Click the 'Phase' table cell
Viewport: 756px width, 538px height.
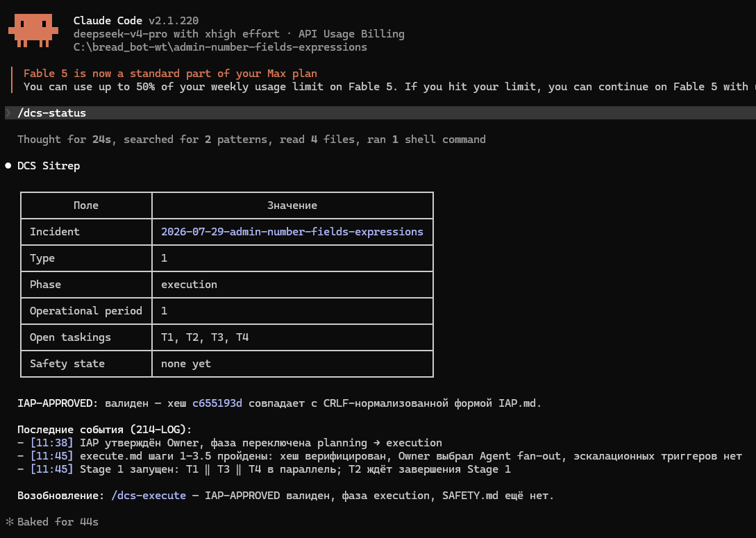click(x=86, y=285)
